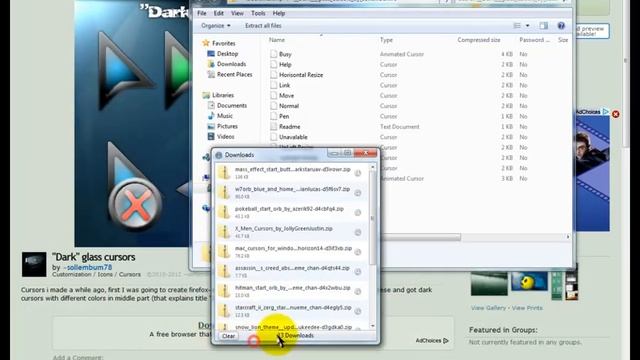Click the author avatar beside the title
The image size is (640, 360).
coord(34,264)
